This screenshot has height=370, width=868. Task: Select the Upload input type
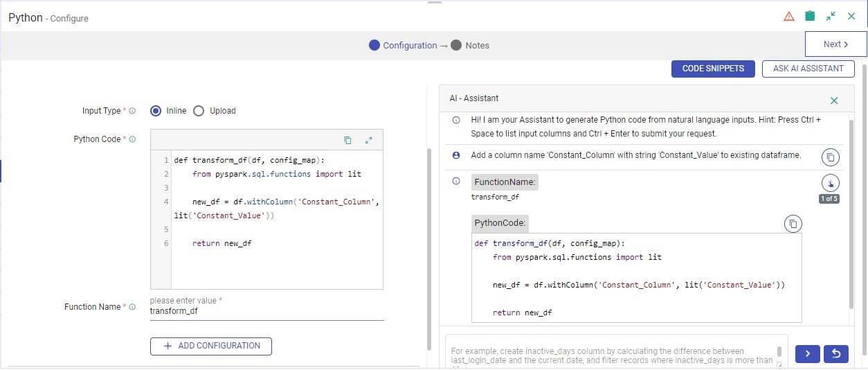tap(199, 111)
